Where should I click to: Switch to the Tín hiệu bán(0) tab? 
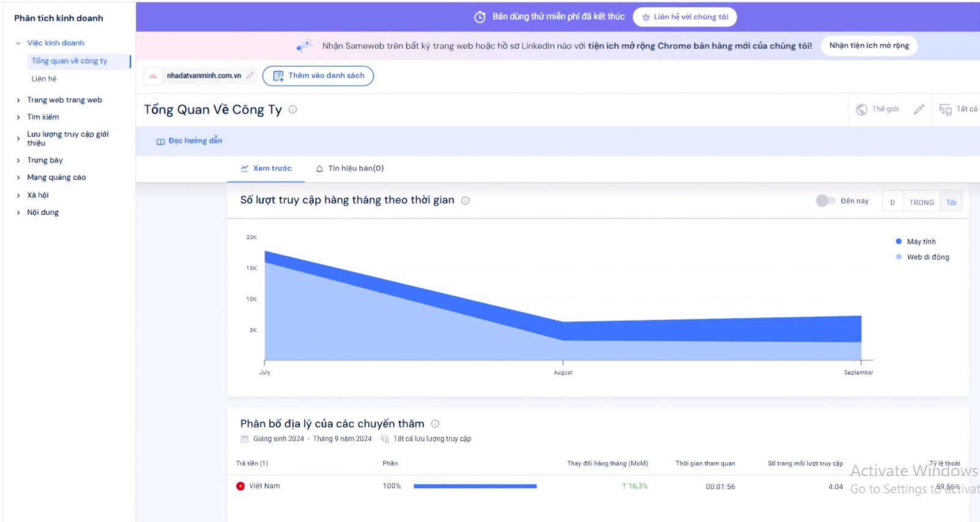click(x=350, y=168)
